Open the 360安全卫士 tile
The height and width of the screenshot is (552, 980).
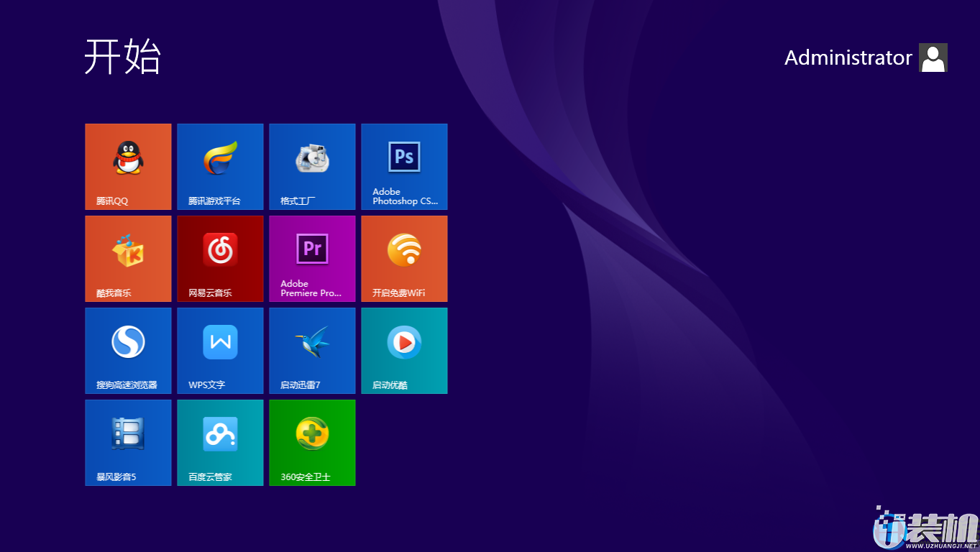(x=312, y=443)
